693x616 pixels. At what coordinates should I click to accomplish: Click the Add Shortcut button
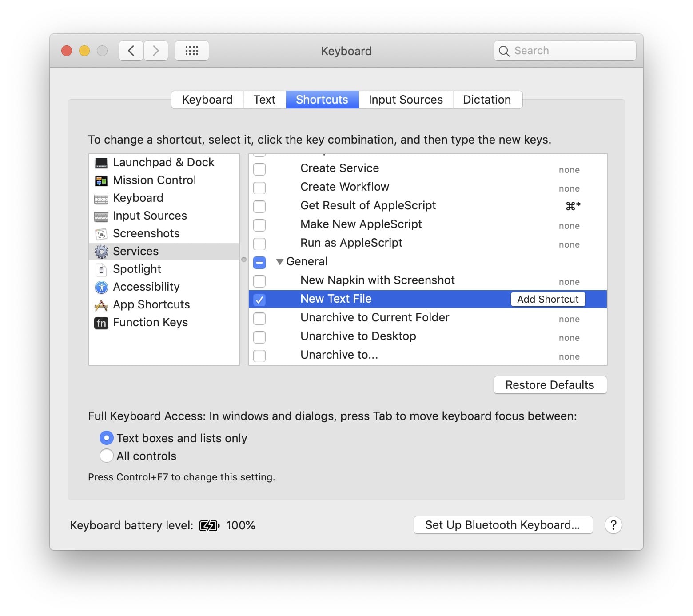click(x=547, y=299)
